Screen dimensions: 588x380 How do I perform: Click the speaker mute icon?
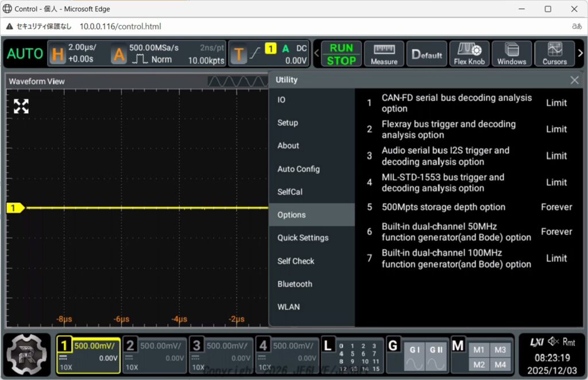tap(552, 342)
